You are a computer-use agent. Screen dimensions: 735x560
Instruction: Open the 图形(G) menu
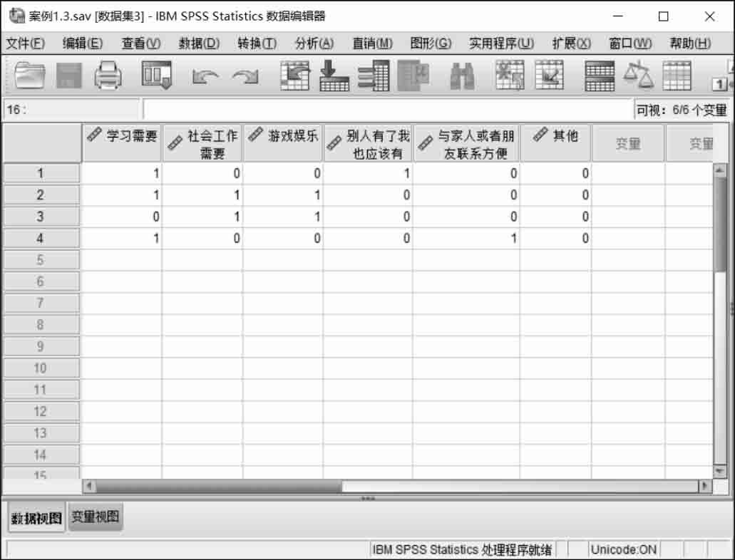431,43
